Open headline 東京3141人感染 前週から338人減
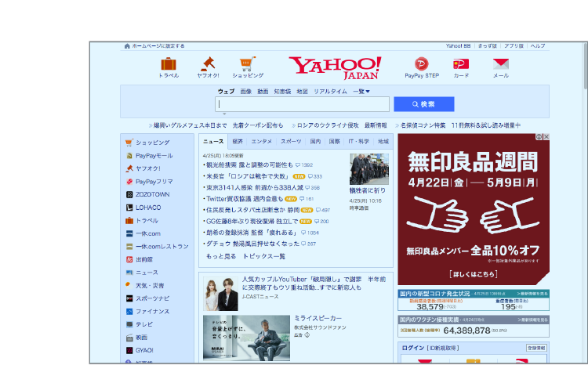Viewport: 588px width, 365px height. (255, 187)
